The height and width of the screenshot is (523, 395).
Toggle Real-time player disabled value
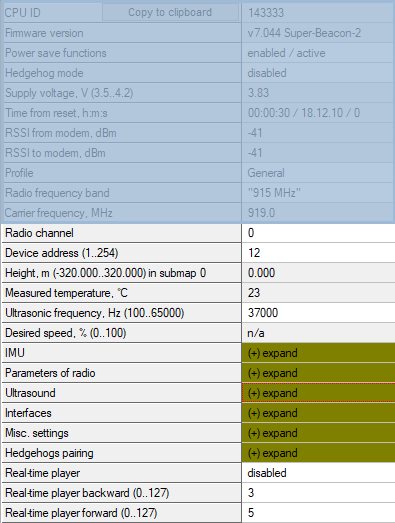click(318, 473)
